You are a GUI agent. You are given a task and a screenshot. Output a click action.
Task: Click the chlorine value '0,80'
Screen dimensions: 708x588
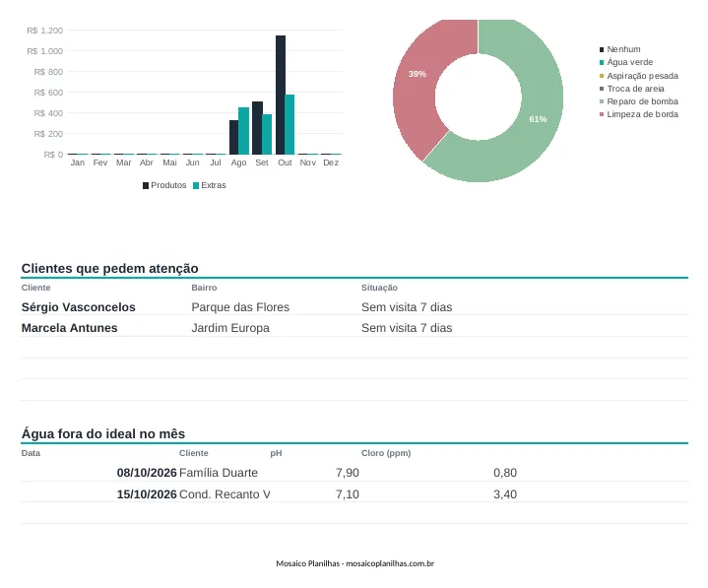[505, 473]
